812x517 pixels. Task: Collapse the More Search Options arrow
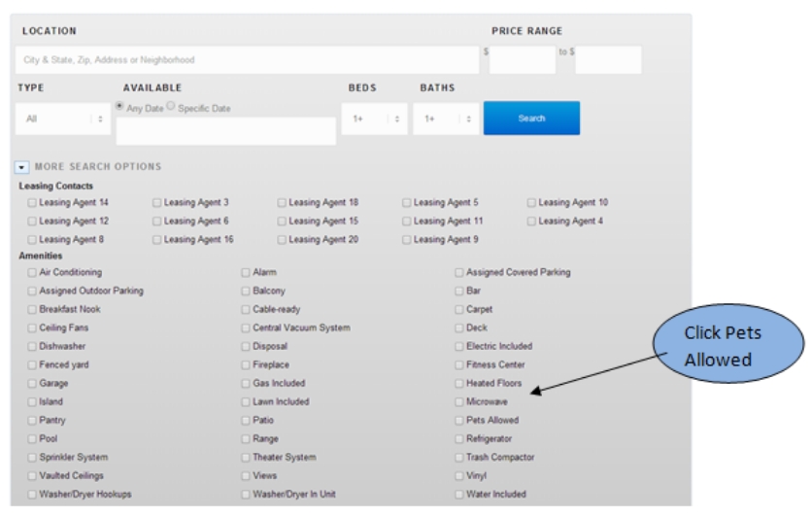pos(22,167)
